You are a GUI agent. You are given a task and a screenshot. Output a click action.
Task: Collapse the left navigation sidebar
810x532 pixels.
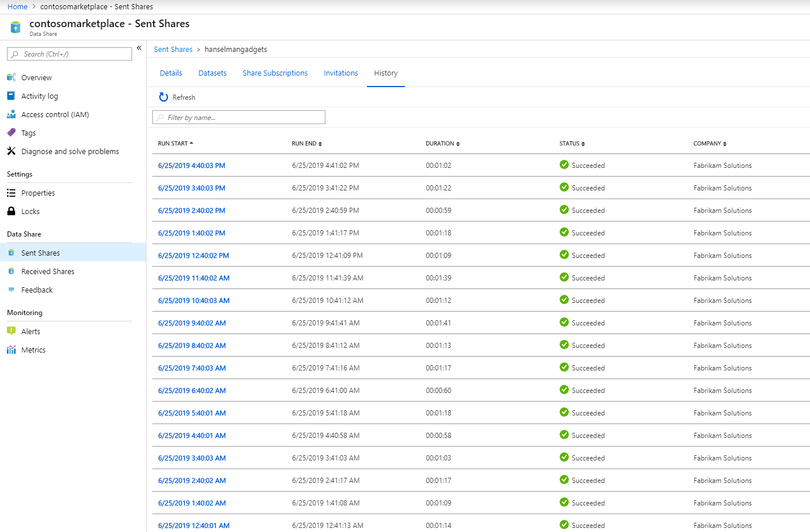click(138, 48)
